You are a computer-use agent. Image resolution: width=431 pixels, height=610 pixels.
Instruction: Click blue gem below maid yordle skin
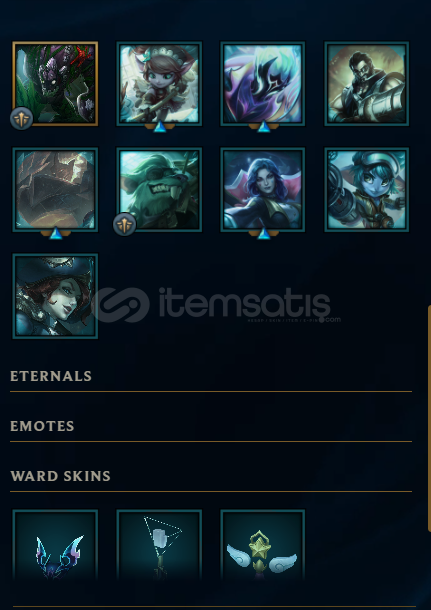coord(159,127)
